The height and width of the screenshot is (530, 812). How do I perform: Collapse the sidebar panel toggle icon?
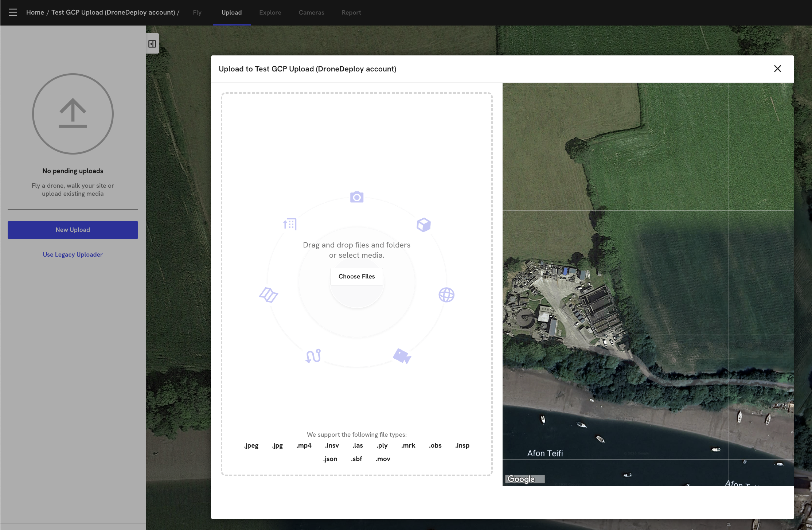152,44
